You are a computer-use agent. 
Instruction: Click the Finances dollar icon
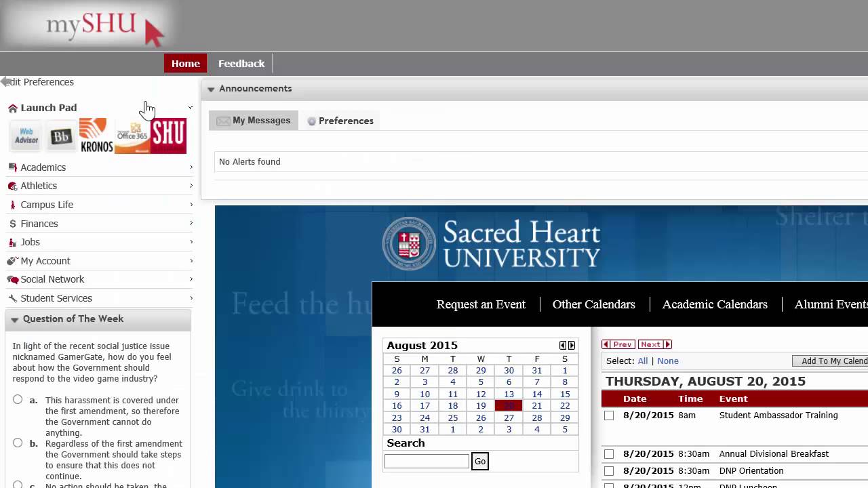click(12, 224)
